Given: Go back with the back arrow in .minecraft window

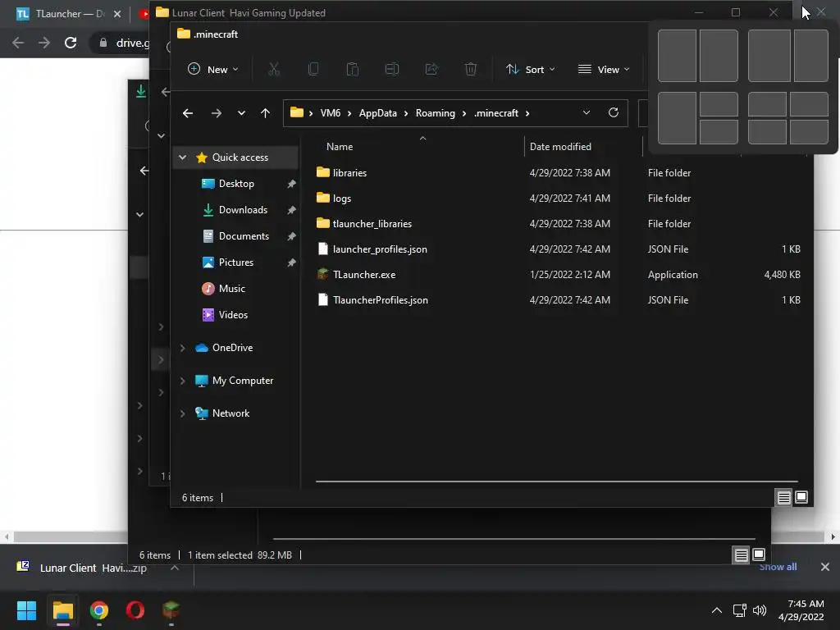Looking at the screenshot, I should pyautogui.click(x=188, y=113).
